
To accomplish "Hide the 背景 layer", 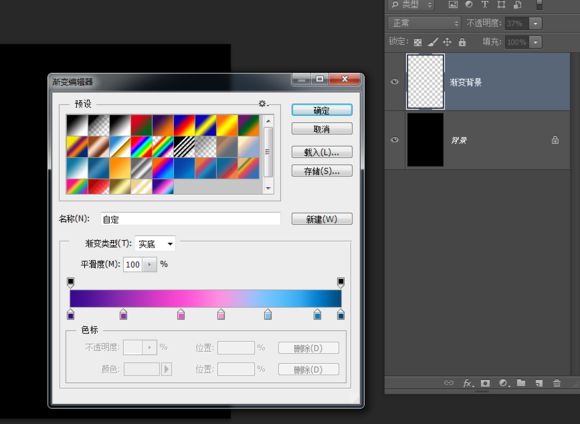I will [x=395, y=140].
